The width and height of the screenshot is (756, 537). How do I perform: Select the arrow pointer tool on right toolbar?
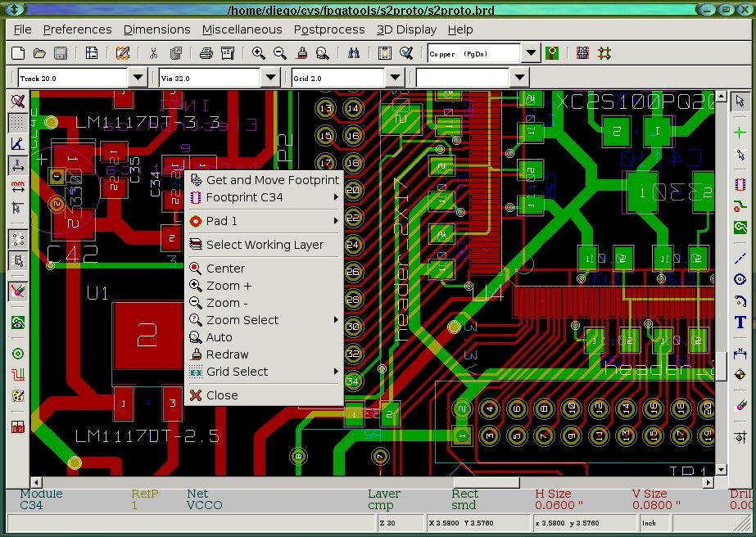(740, 102)
